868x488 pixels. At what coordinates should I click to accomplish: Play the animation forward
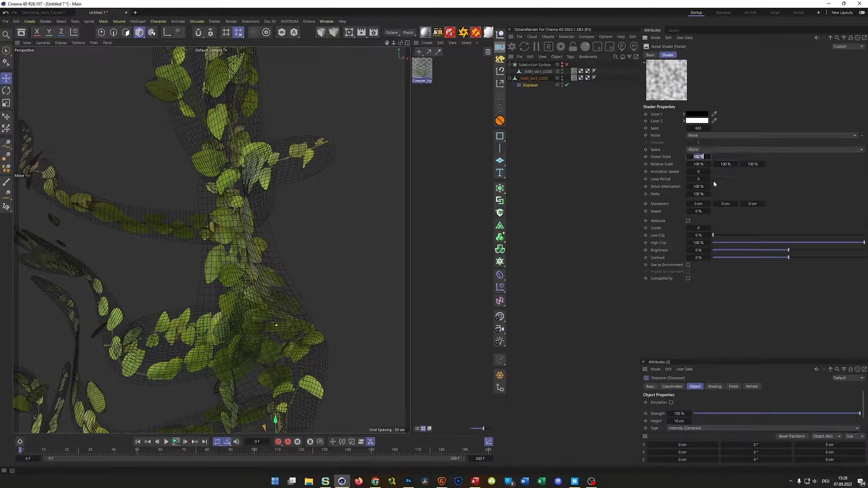pos(166,442)
